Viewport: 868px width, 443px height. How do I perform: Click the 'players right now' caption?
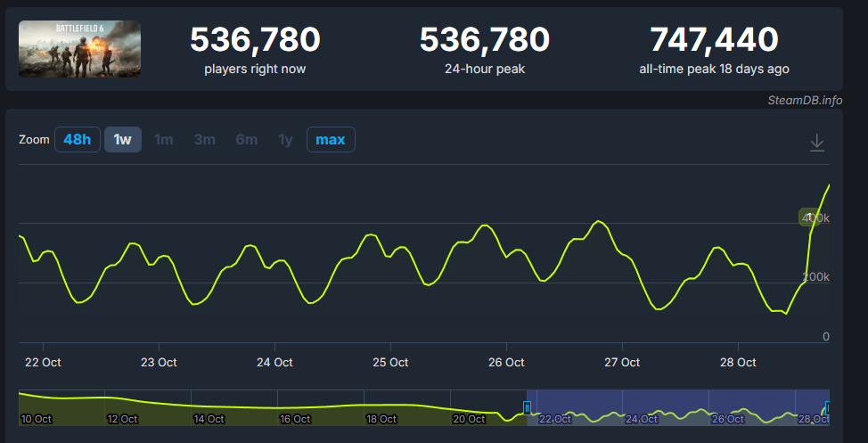pyautogui.click(x=255, y=70)
